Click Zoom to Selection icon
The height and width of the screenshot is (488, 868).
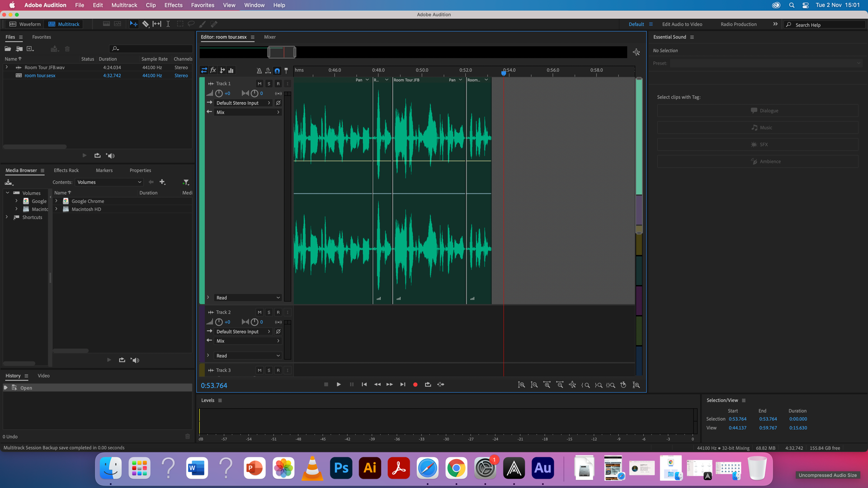pyautogui.click(x=611, y=385)
